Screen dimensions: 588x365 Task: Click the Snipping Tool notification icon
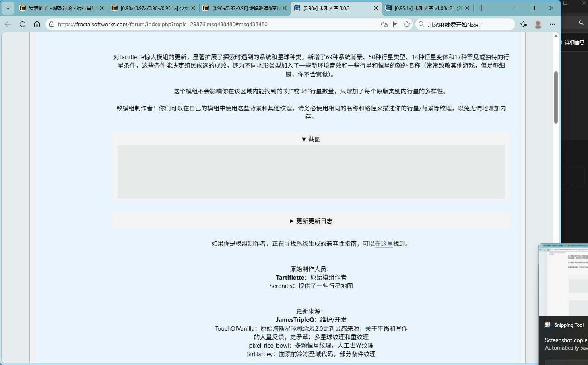click(x=548, y=325)
